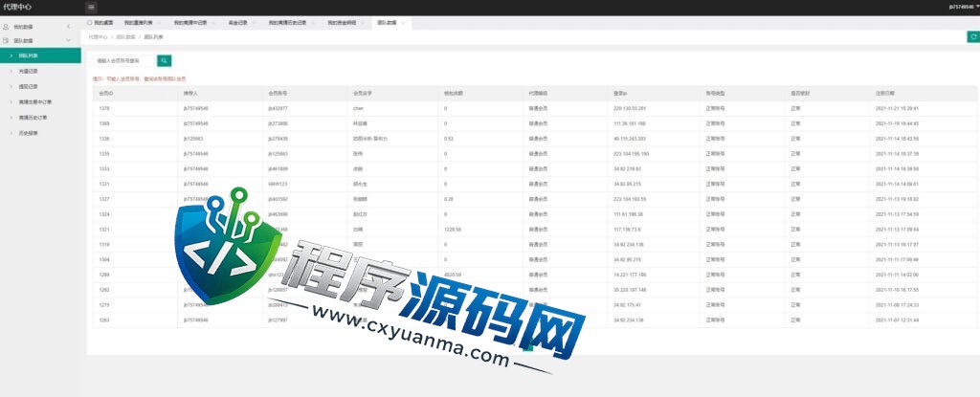Collapse the 团队数据 sidebar section arrow
The height and width of the screenshot is (397, 980).
point(69,40)
